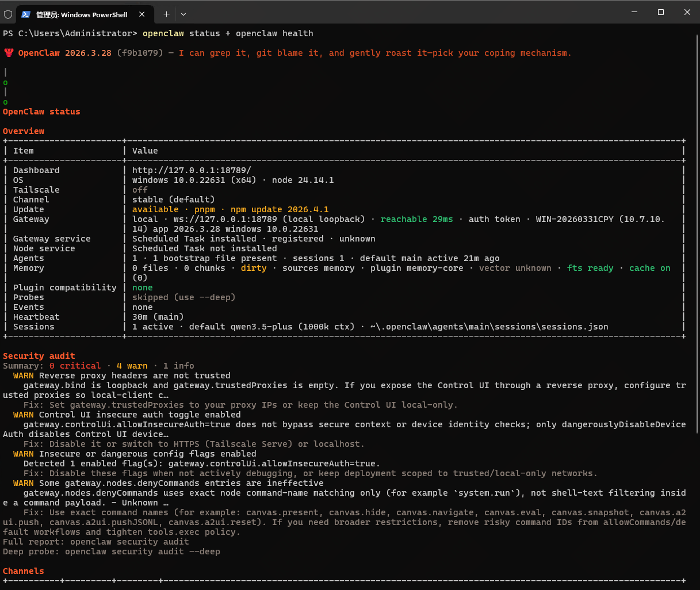Close the Windows PowerShell tab

click(x=142, y=14)
